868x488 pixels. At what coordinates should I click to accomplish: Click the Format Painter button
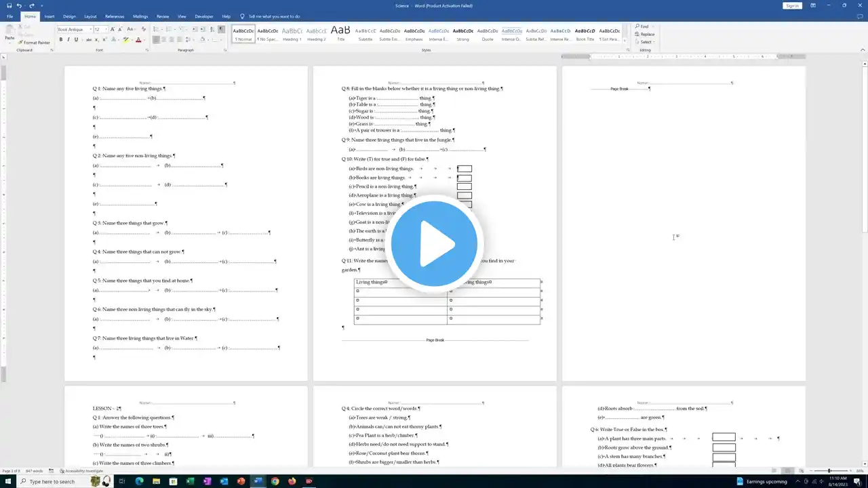pyautogui.click(x=34, y=43)
